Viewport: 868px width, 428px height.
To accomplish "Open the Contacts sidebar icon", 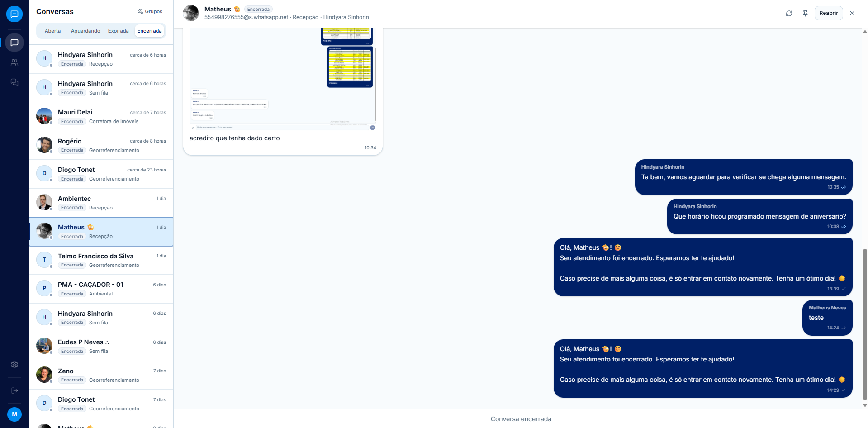I will 14,62.
